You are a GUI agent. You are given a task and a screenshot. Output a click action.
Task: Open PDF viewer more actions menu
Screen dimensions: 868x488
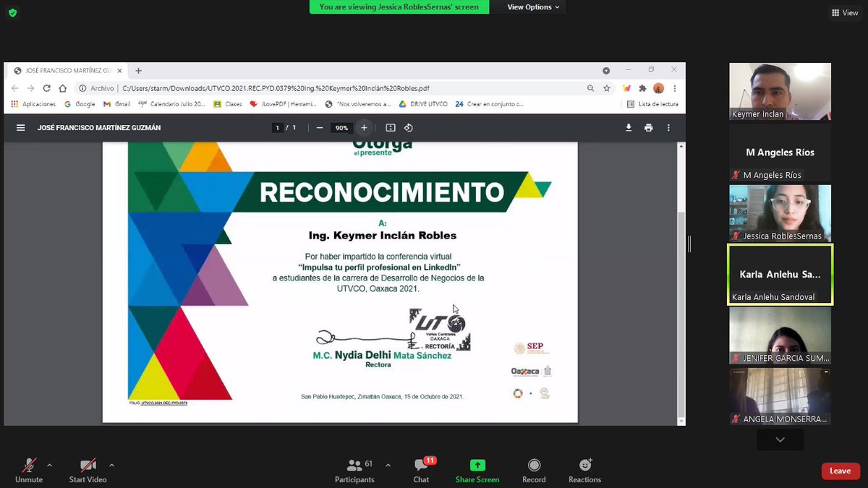coord(668,128)
